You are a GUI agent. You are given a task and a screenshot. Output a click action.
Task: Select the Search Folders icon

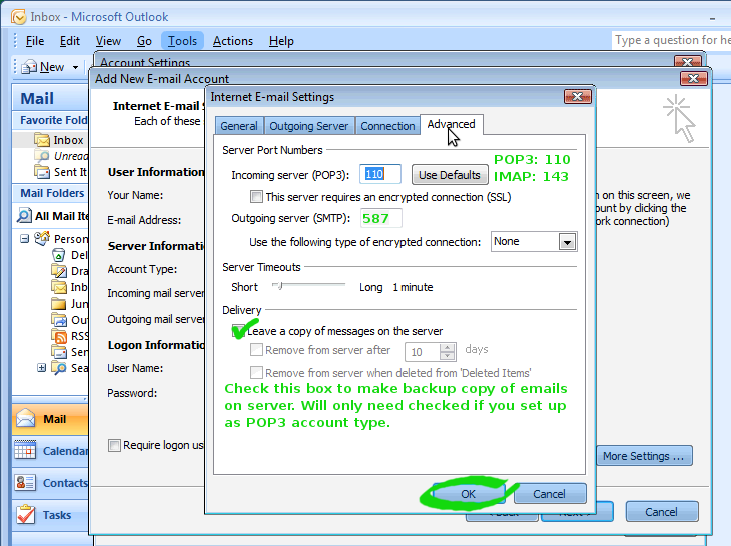pyautogui.click(x=59, y=368)
